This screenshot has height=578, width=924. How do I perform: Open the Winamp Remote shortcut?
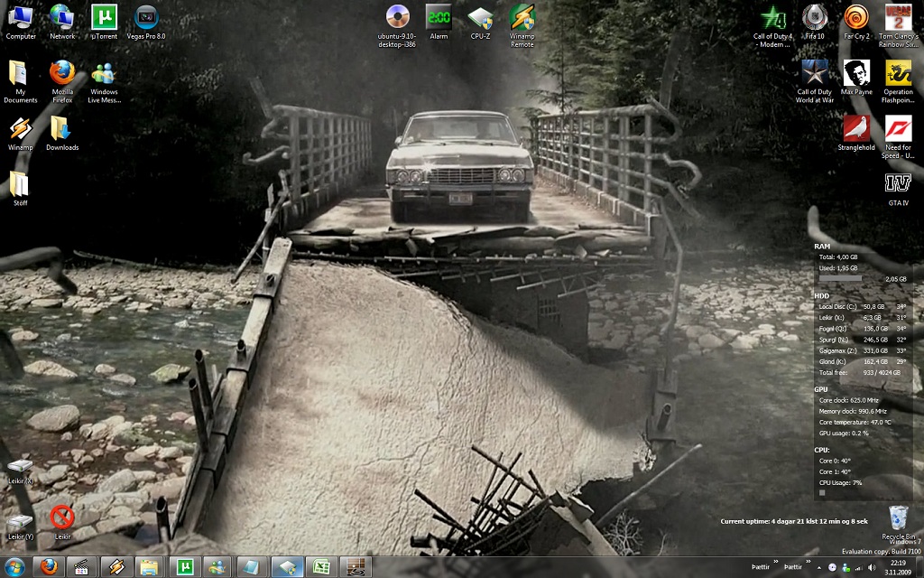(x=522, y=26)
